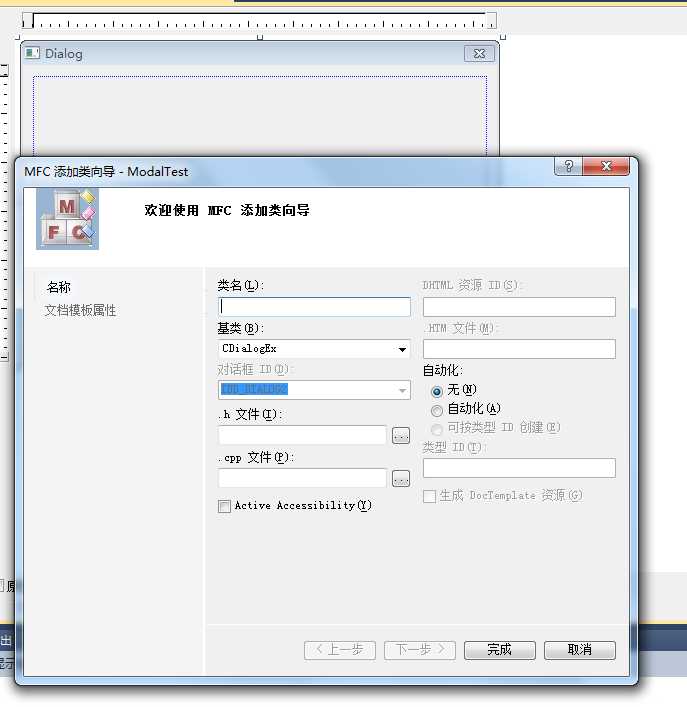The image size is (687, 707).
Task: Click the 完成 (Finish) button
Action: (x=499, y=650)
